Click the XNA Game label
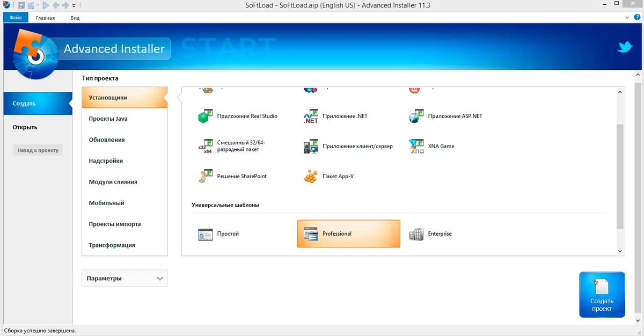 [x=441, y=146]
